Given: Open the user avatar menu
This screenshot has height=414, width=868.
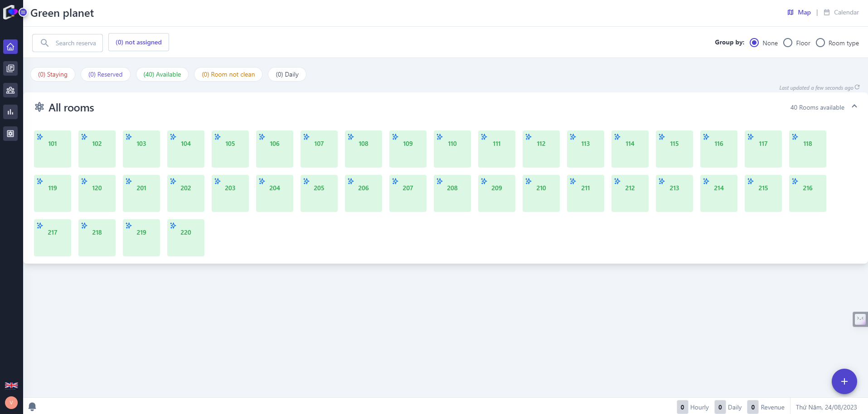Looking at the screenshot, I should click(11, 402).
